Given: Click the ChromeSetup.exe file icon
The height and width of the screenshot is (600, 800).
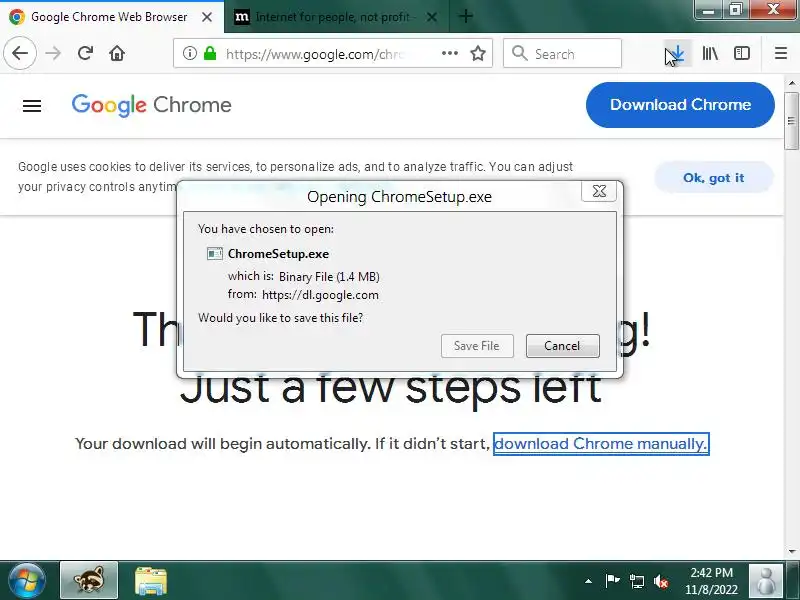Looking at the screenshot, I should (x=215, y=254).
